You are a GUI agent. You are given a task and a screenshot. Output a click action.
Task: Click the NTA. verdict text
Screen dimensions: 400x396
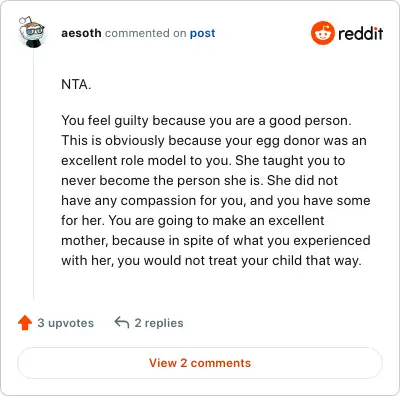(76, 84)
